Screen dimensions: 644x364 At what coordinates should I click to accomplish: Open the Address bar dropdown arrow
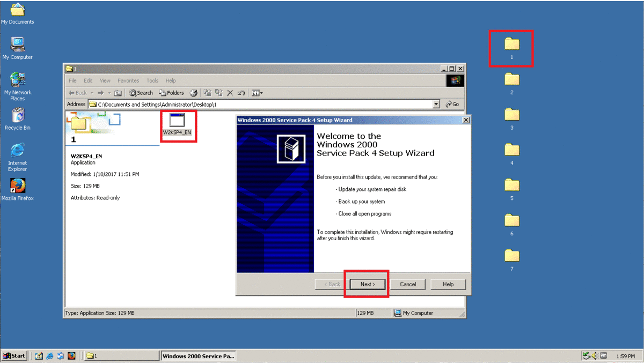436,104
